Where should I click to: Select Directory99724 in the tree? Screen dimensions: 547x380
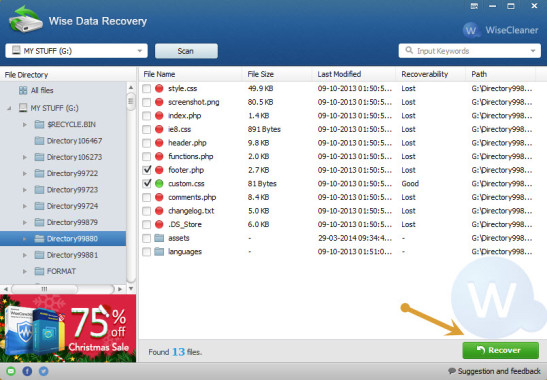[72, 206]
